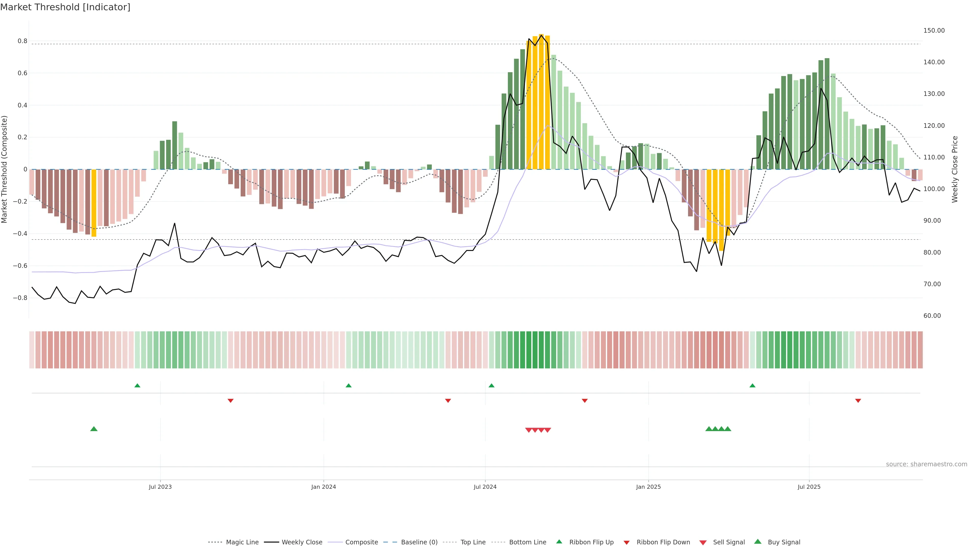Click the Ribbon Flip Down legend triangle icon
This screenshot has height=551, width=980.
[x=626, y=542]
